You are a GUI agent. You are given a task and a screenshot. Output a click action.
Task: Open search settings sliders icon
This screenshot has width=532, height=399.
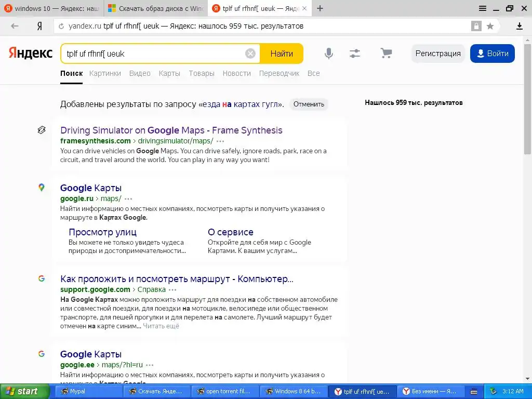pos(354,54)
